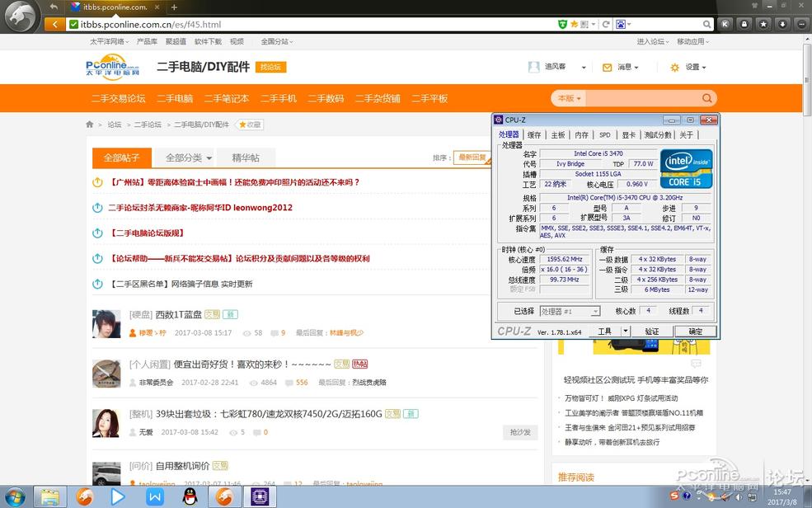Open the 追风客 user dropdown arrow
This screenshot has height=508, width=812.
click(x=584, y=68)
